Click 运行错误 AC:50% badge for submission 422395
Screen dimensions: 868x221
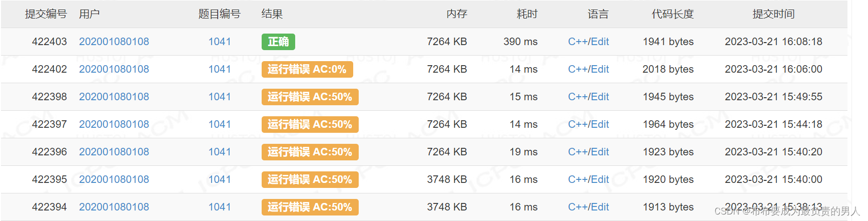310,179
